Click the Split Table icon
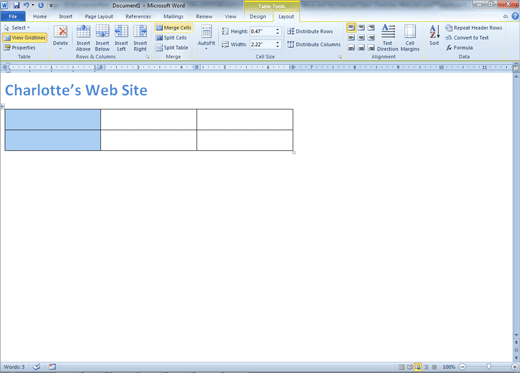The width and height of the screenshot is (520, 373). coord(172,48)
